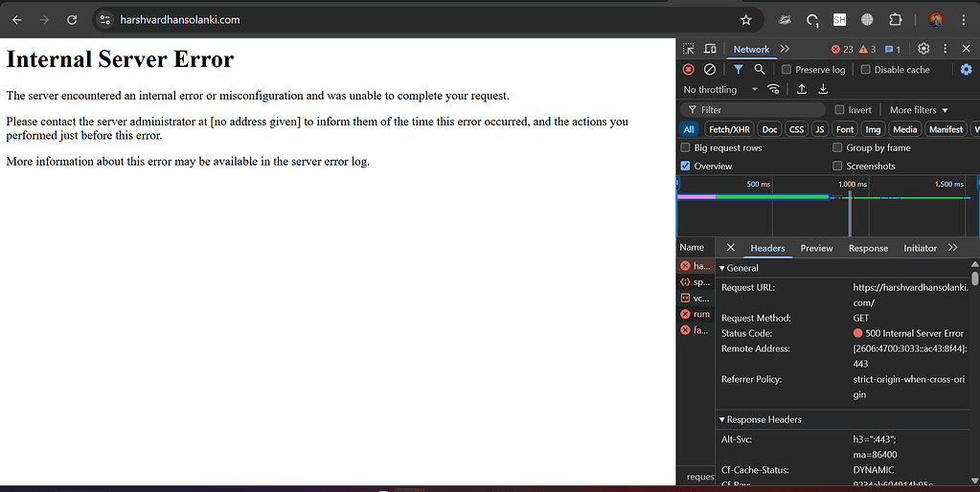Switch to the Response tab
Viewport: 980px width, 492px height.
point(868,248)
